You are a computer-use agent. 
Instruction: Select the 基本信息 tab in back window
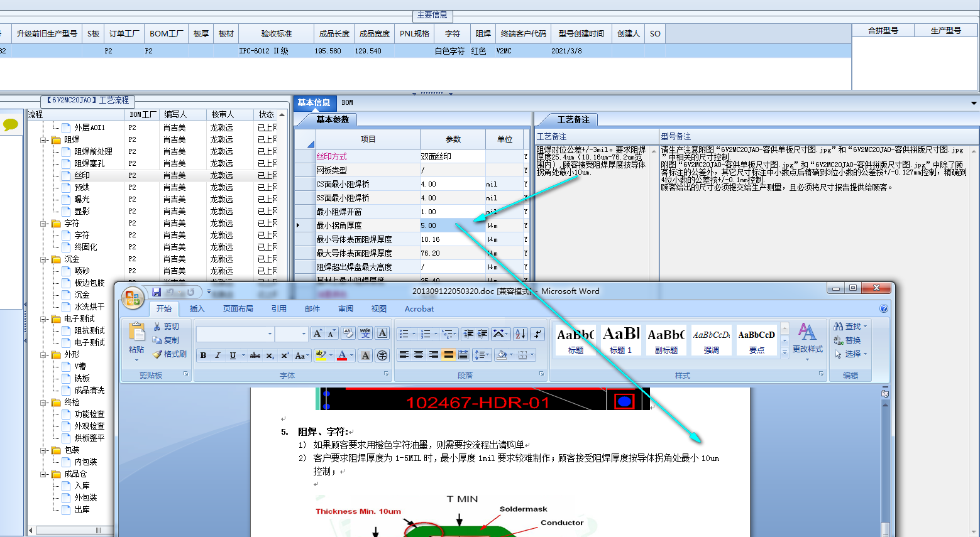coord(314,102)
